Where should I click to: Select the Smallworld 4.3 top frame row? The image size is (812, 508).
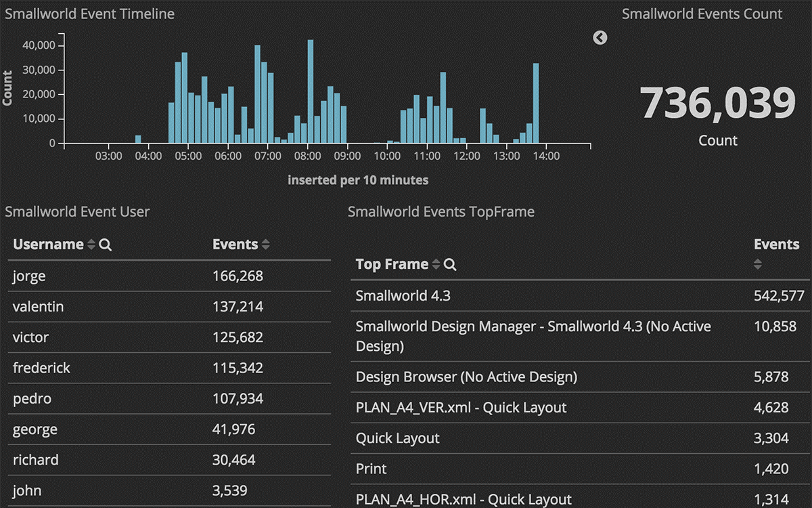point(580,296)
